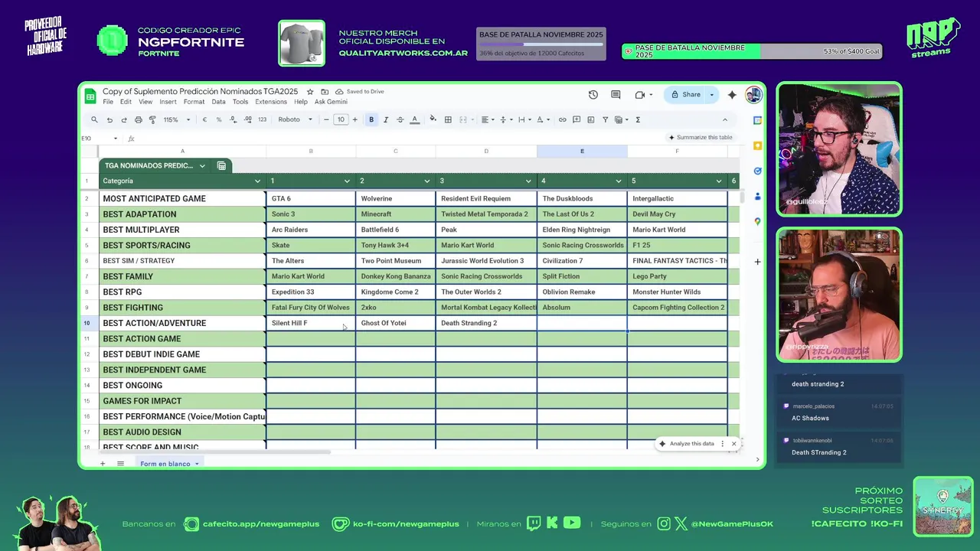The height and width of the screenshot is (551, 980).
Task: Open the Edit menu
Action: 126,102
